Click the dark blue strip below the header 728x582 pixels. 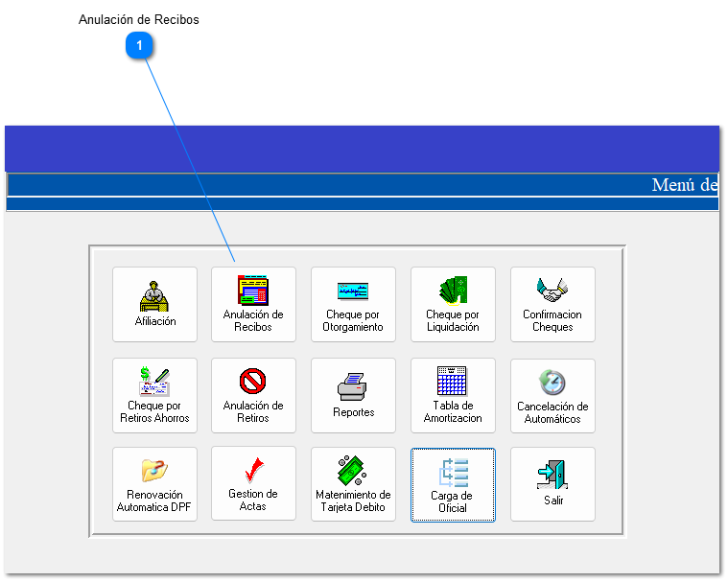click(362, 204)
